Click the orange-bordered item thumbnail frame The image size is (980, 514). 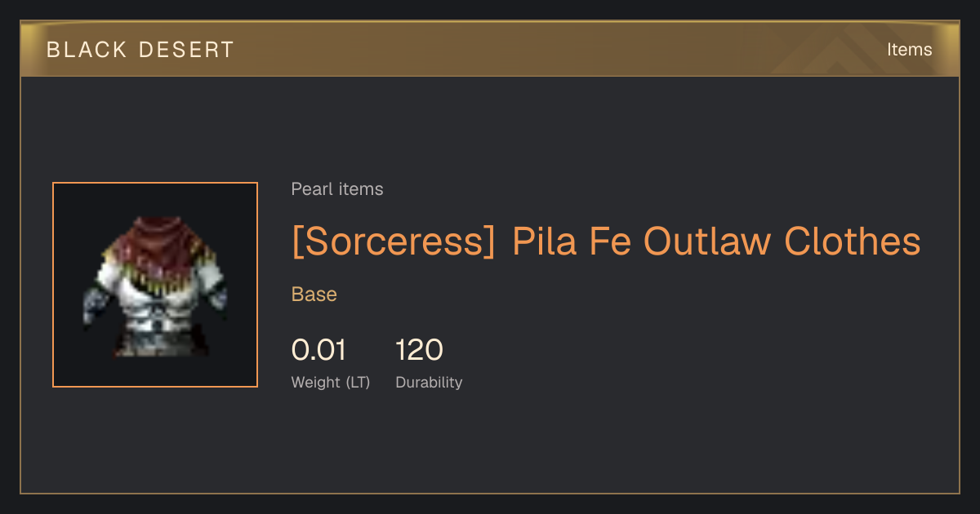coord(155,285)
